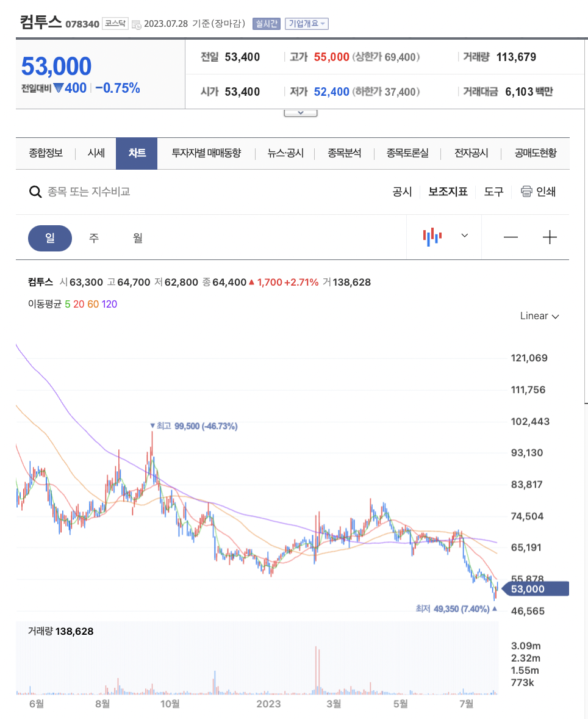The height and width of the screenshot is (719, 588).
Task: Zoom in chart with plus icon
Action: pyautogui.click(x=550, y=237)
